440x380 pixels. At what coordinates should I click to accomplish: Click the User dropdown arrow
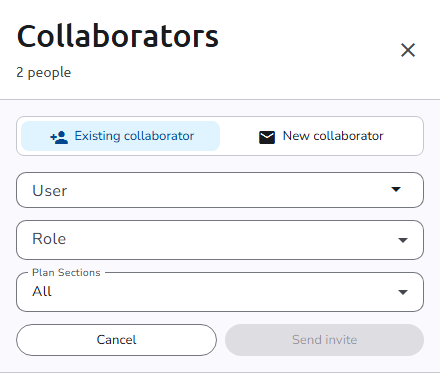coord(396,189)
